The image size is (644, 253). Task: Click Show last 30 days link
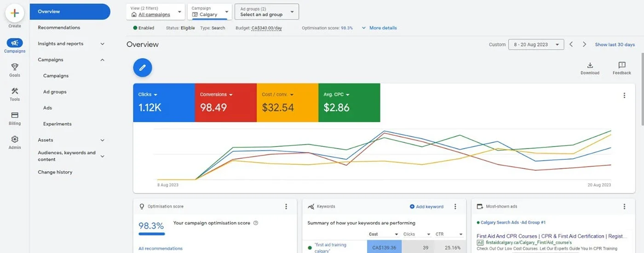615,45
